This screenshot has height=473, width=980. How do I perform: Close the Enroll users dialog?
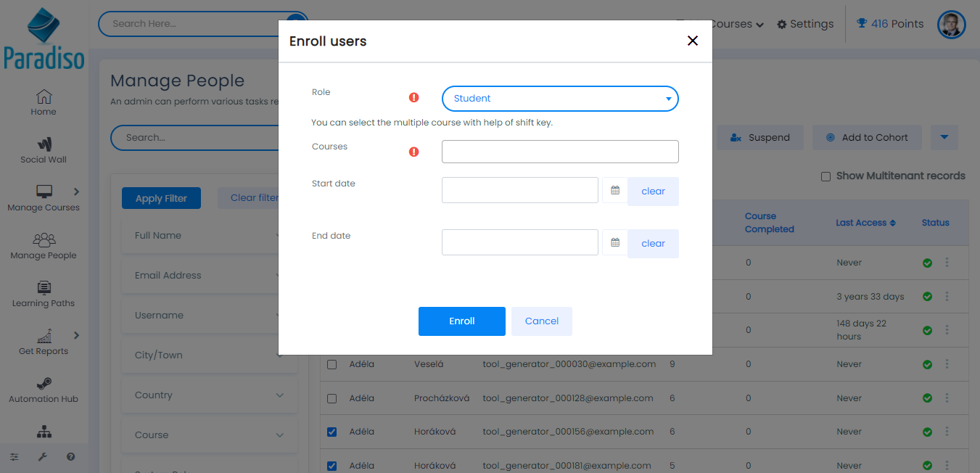tap(692, 41)
